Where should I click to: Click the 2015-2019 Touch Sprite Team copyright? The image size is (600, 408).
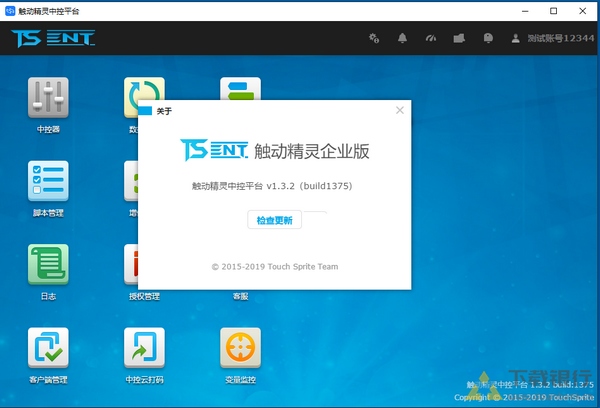275,266
